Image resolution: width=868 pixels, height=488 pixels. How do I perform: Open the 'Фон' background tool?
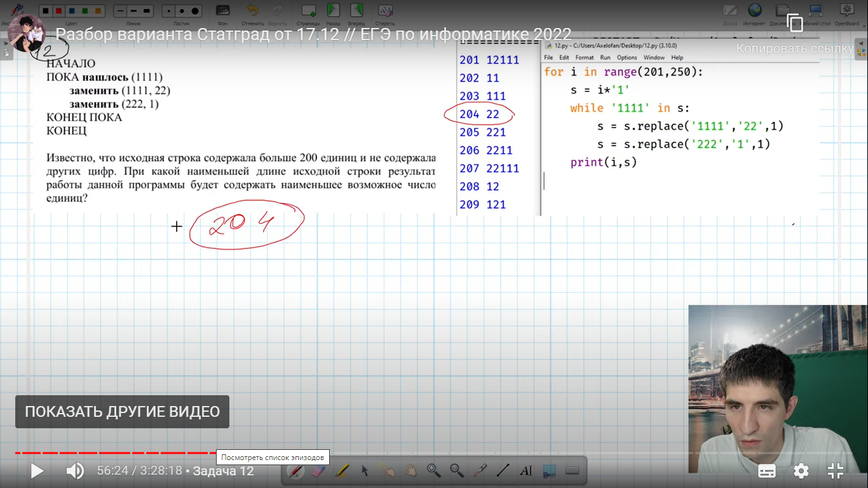[222, 11]
